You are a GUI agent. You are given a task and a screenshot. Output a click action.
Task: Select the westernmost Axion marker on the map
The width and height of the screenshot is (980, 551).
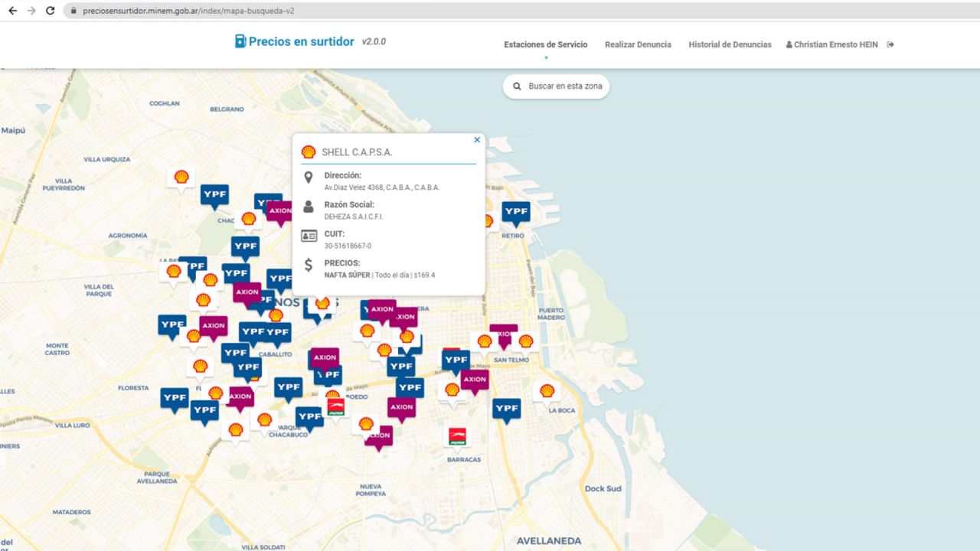click(214, 327)
